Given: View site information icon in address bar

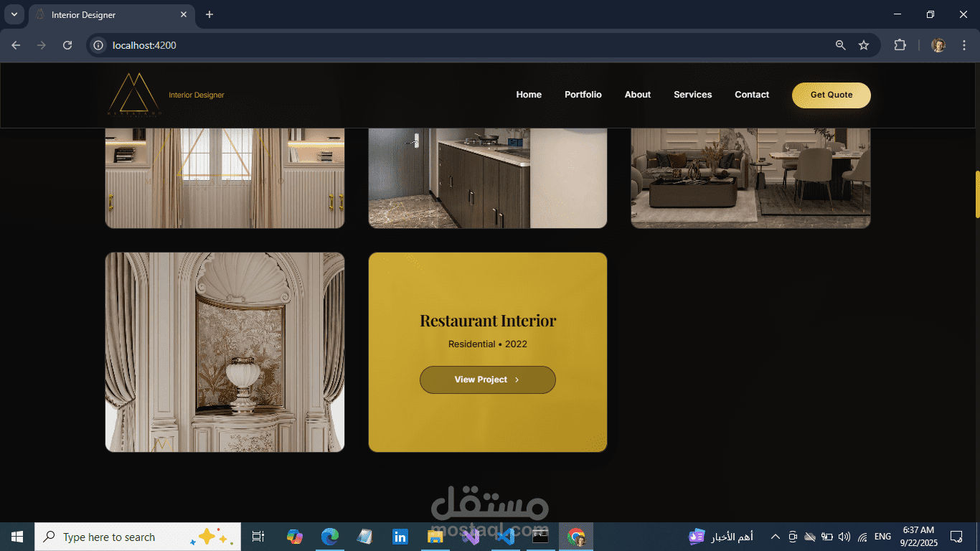Looking at the screenshot, I should point(99,45).
